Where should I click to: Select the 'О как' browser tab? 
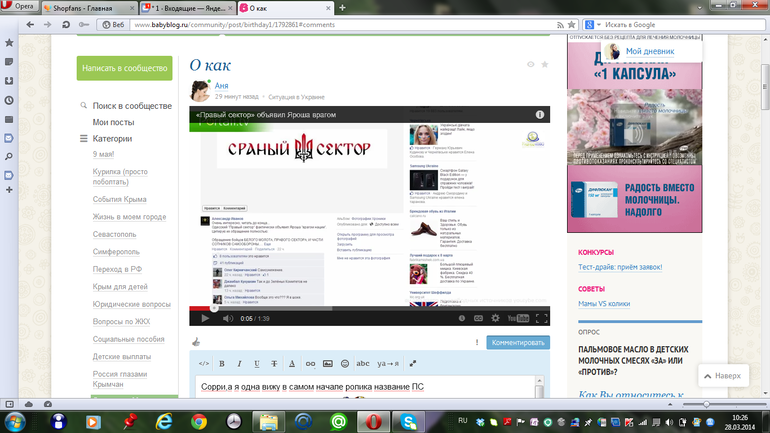point(285,8)
